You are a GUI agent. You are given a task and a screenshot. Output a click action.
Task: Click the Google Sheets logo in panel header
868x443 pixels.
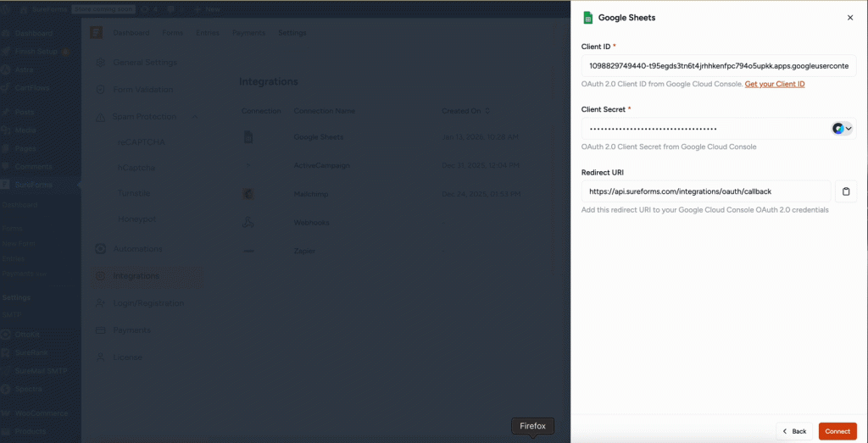(588, 18)
